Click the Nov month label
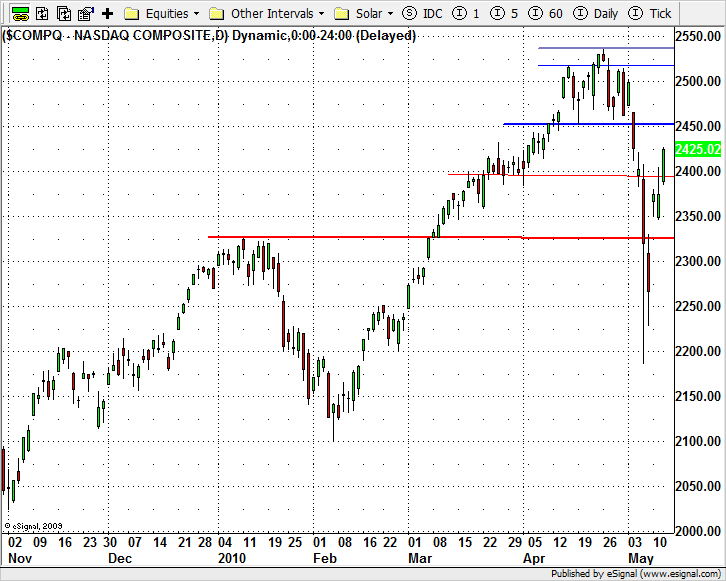The height and width of the screenshot is (581, 726). [20, 558]
